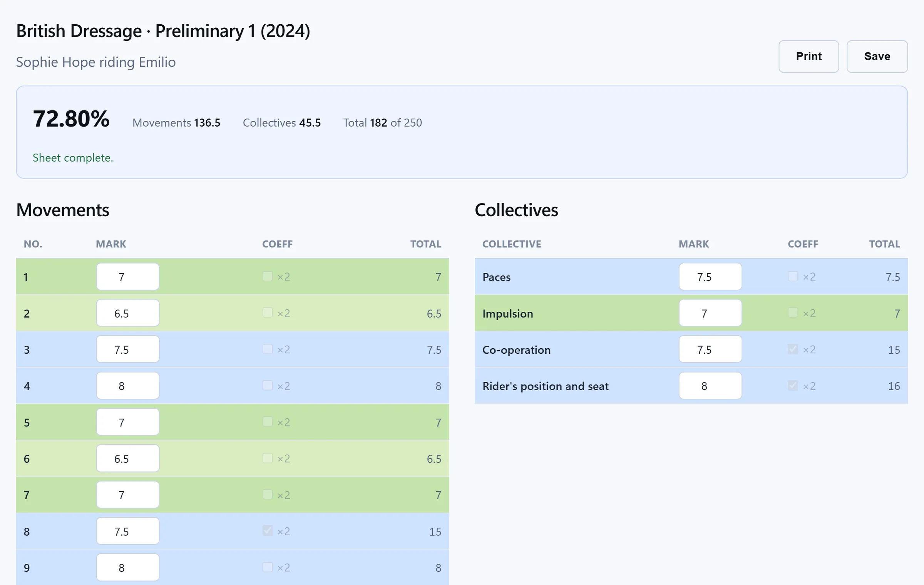Uncheck ×2 coefficient for Rider's position row
Screen dimensions: 924x585
[x=793, y=385]
